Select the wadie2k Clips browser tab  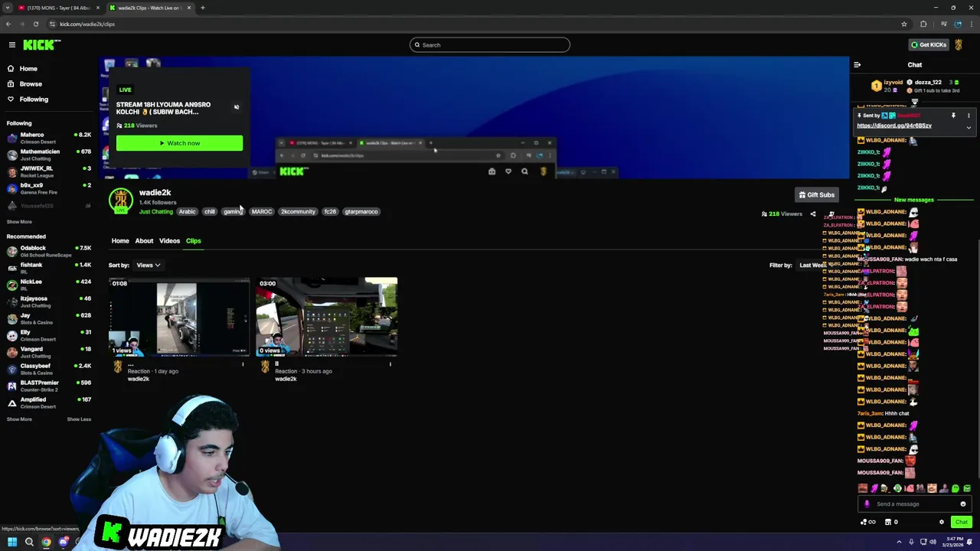tap(150, 8)
